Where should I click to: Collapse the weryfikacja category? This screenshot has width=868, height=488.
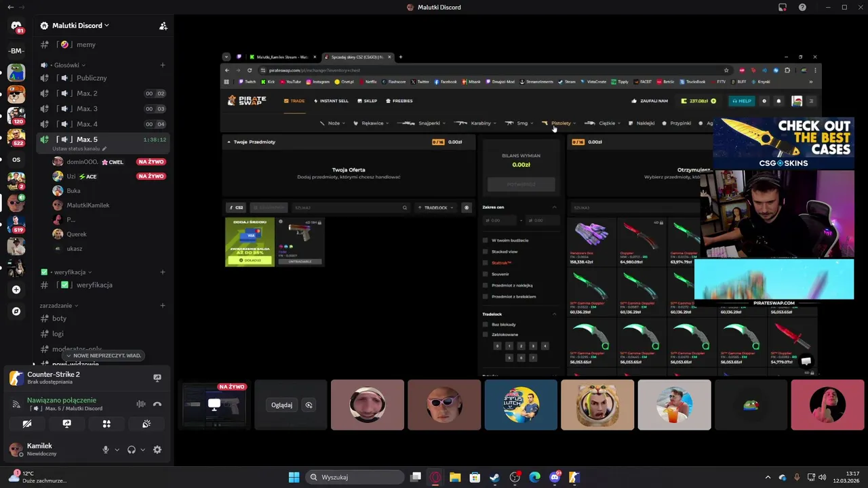65,272
